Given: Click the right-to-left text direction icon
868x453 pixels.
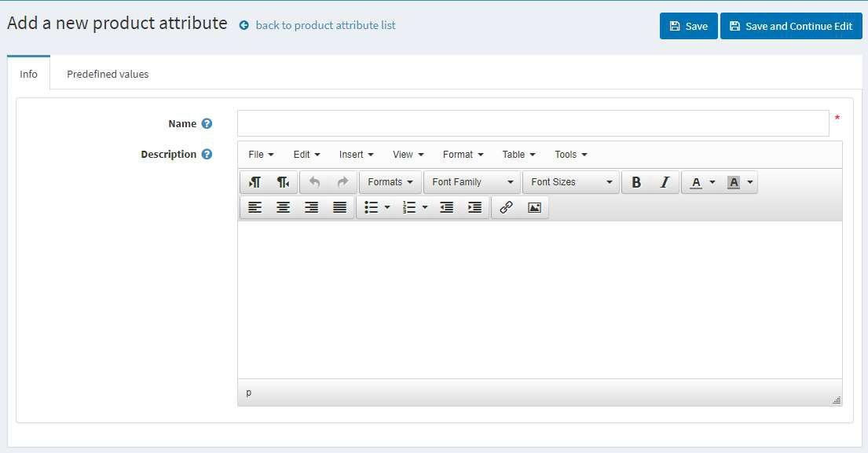Looking at the screenshot, I should pos(283,182).
